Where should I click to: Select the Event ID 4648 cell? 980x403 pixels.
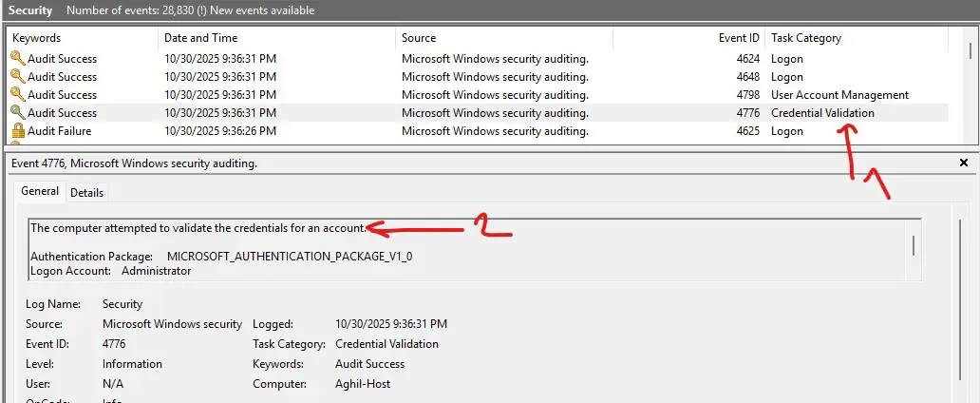pos(746,77)
